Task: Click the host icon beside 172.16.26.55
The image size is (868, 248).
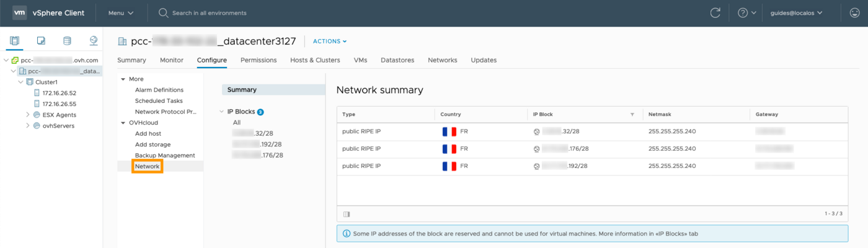Action: point(37,104)
